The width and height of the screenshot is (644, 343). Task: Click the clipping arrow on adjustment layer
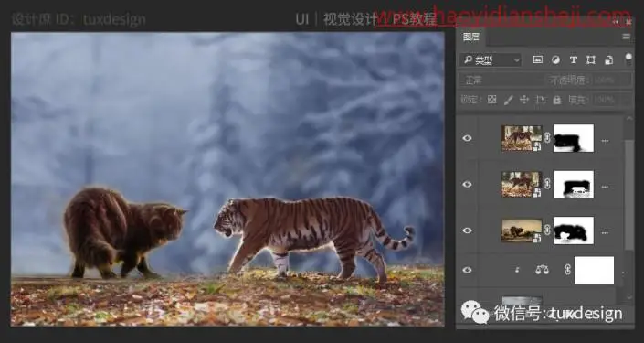click(517, 270)
